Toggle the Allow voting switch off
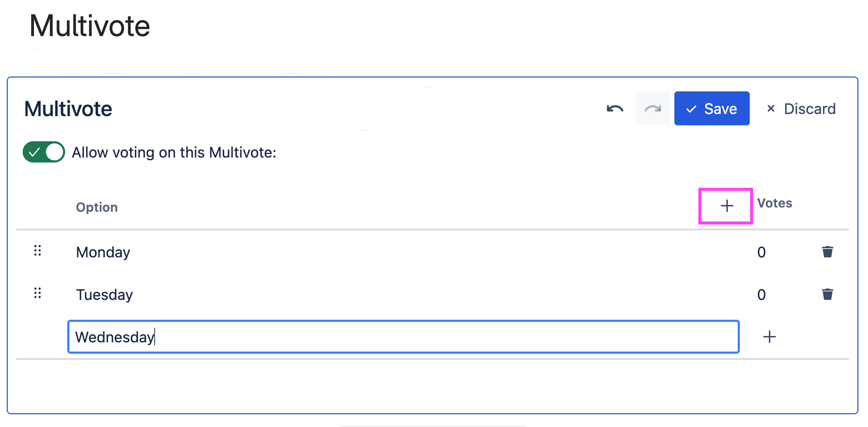This screenshot has height=427, width=868. [44, 152]
